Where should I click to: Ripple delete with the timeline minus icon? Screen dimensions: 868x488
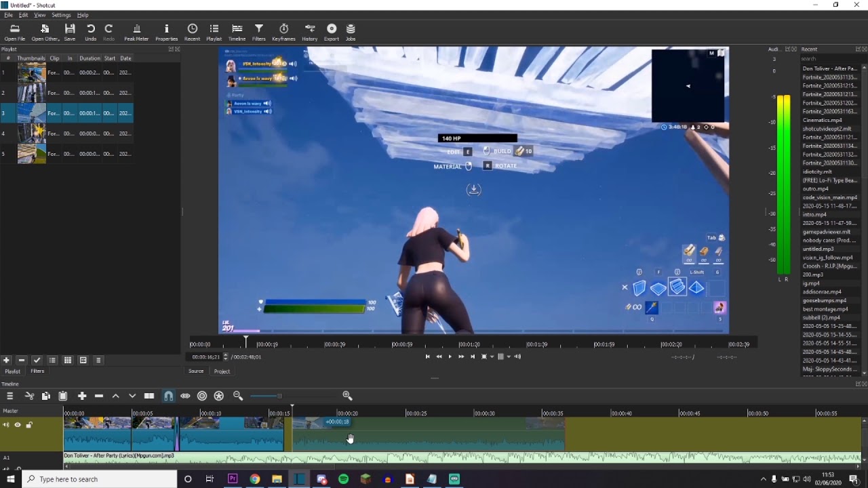tap(99, 396)
